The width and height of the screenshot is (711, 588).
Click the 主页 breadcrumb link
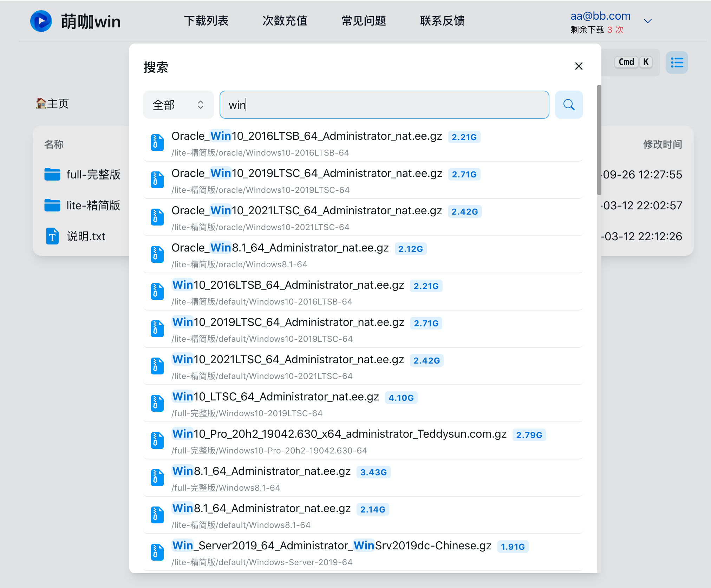pyautogui.click(x=53, y=104)
